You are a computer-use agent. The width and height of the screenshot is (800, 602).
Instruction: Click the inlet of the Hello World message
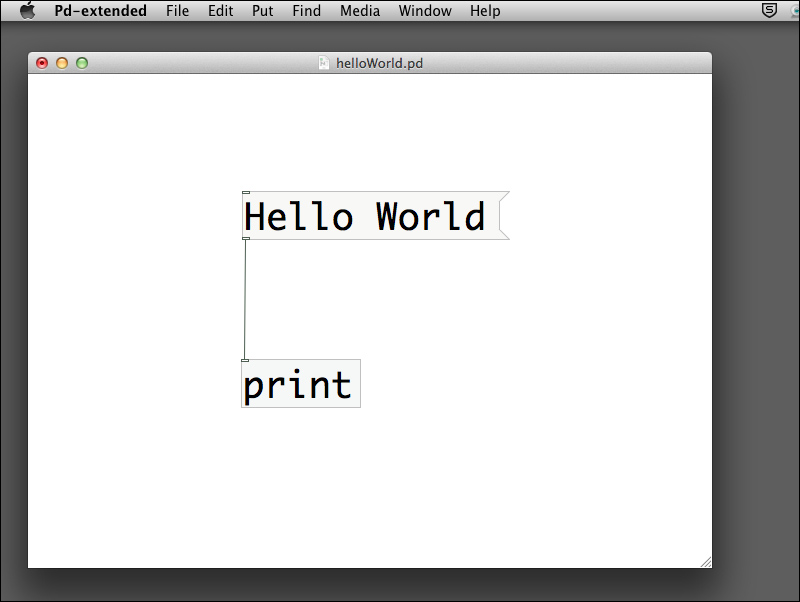coord(246,192)
